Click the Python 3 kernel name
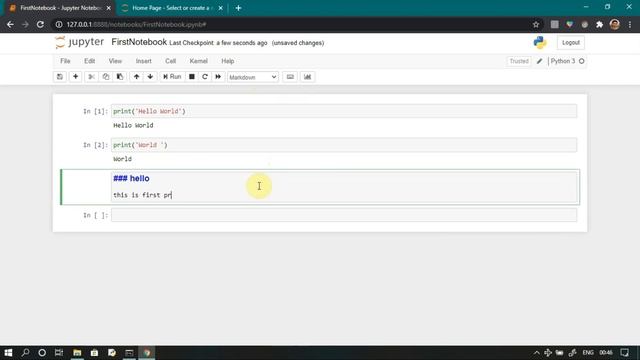The image size is (640, 360). (x=563, y=61)
